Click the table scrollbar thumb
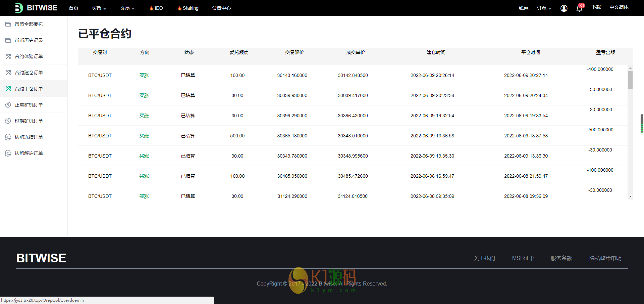Screen dimensions: 644x304 631,80
